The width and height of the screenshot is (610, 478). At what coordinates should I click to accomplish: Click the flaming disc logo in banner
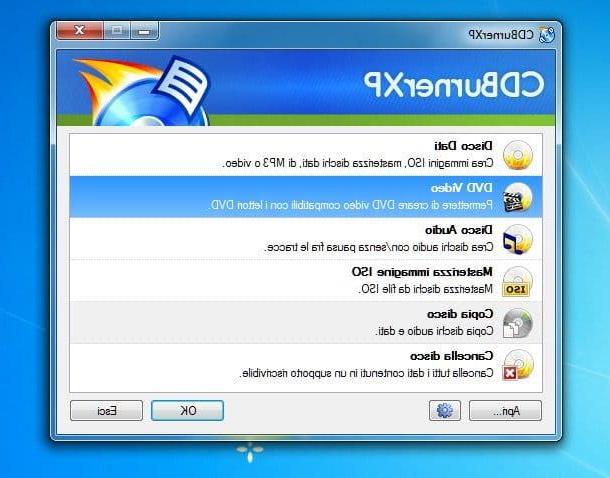(x=142, y=91)
